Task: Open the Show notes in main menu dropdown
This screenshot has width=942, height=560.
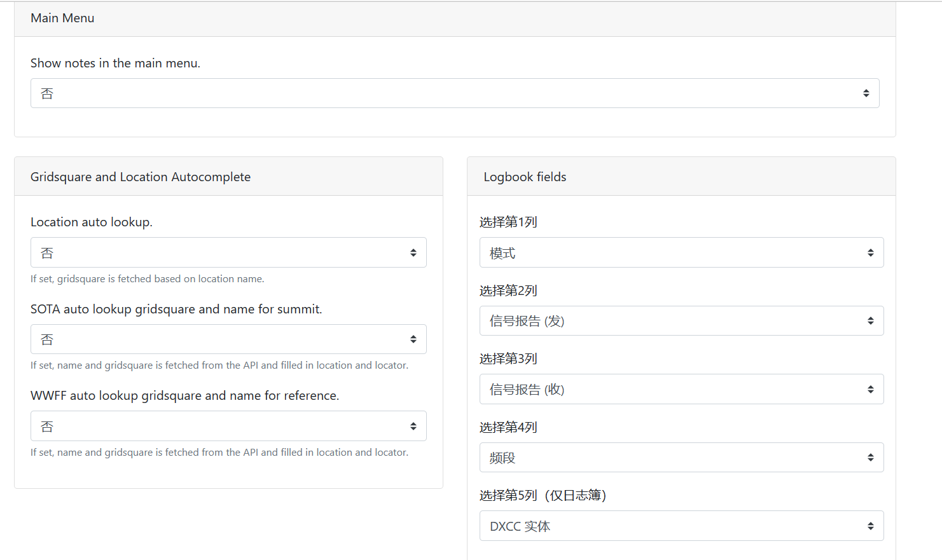Action: (x=455, y=93)
